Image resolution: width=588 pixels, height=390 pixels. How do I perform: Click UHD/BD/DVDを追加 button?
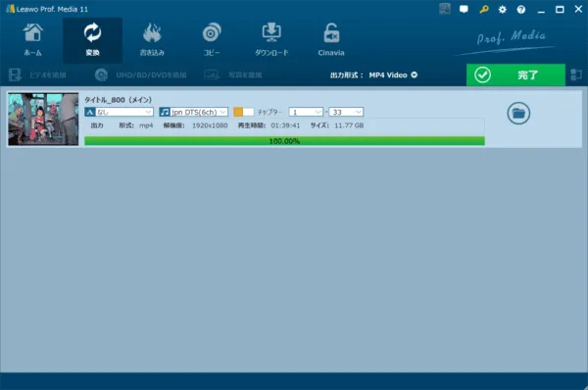coord(140,75)
